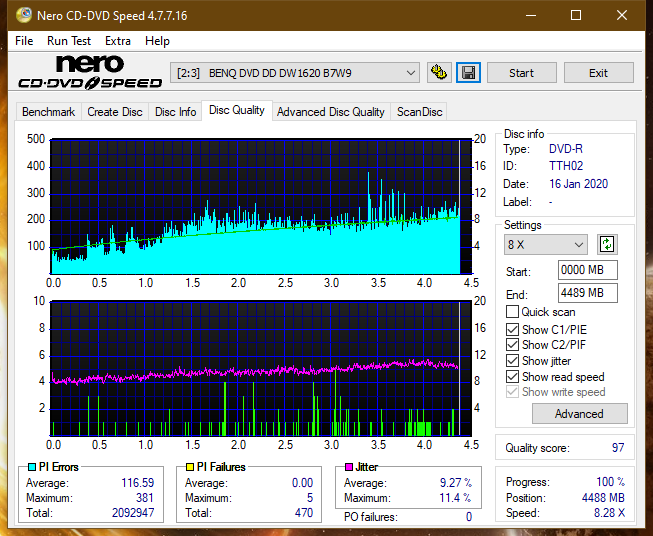Click the Save floppy disk icon
The width and height of the screenshot is (653, 536).
tap(468, 73)
